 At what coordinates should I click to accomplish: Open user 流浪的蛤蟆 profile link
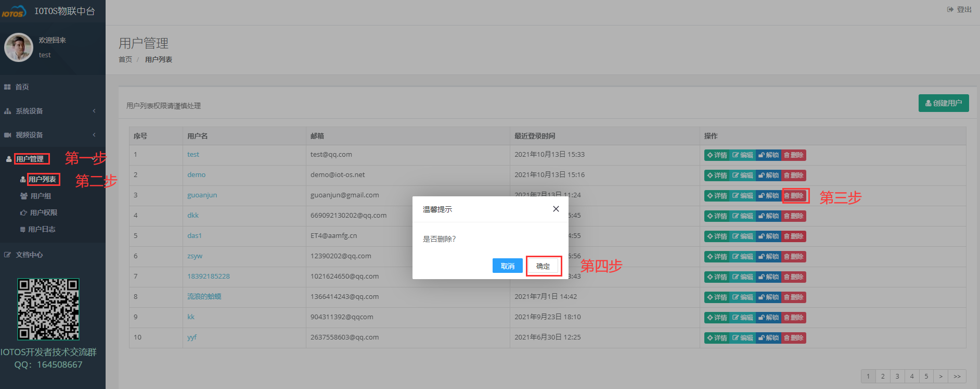(x=204, y=297)
